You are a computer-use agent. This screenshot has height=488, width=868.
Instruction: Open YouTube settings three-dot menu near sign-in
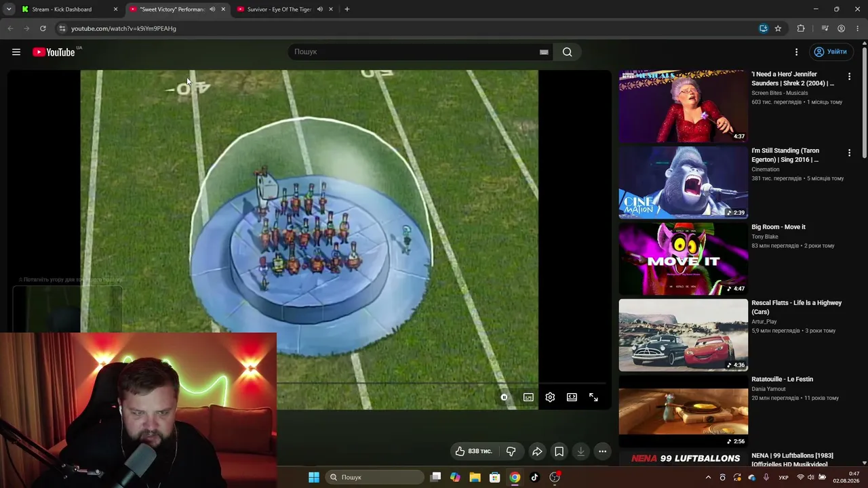coord(797,52)
